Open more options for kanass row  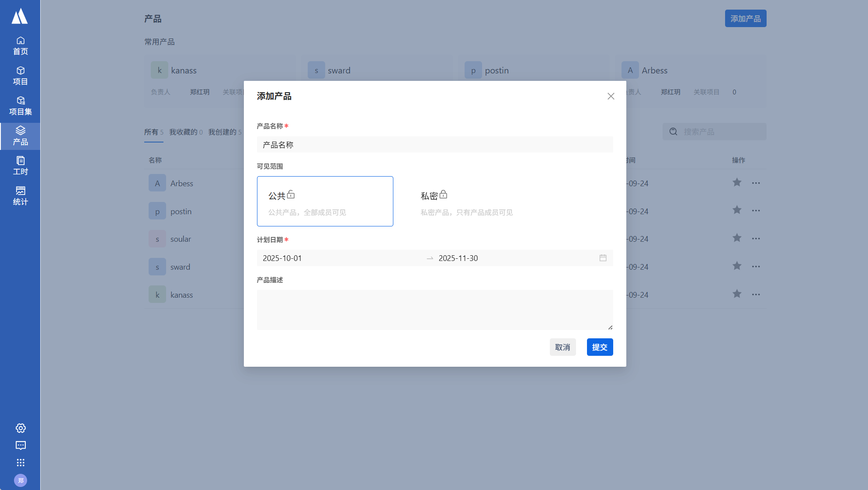pyautogui.click(x=756, y=295)
